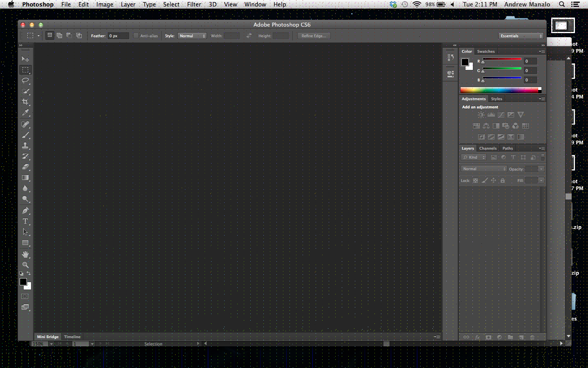This screenshot has height=368, width=588.
Task: Select the History Brush tool
Action: tap(25, 156)
